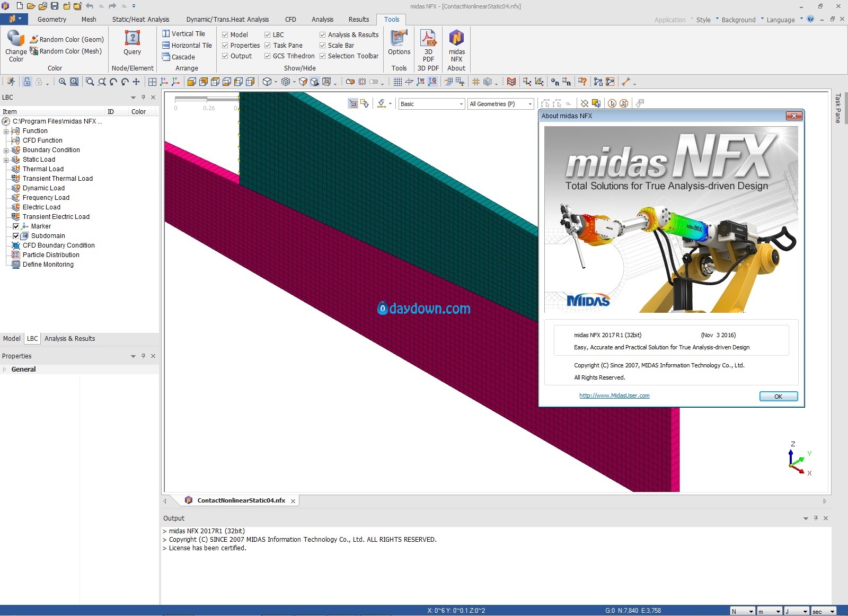Open the energy unit 'J' dropdown
The height and width of the screenshot is (616, 848).
pyautogui.click(x=796, y=611)
